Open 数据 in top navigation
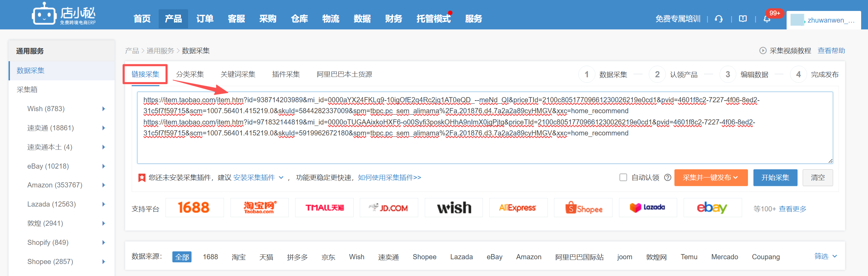The image size is (868, 276). click(x=362, y=19)
